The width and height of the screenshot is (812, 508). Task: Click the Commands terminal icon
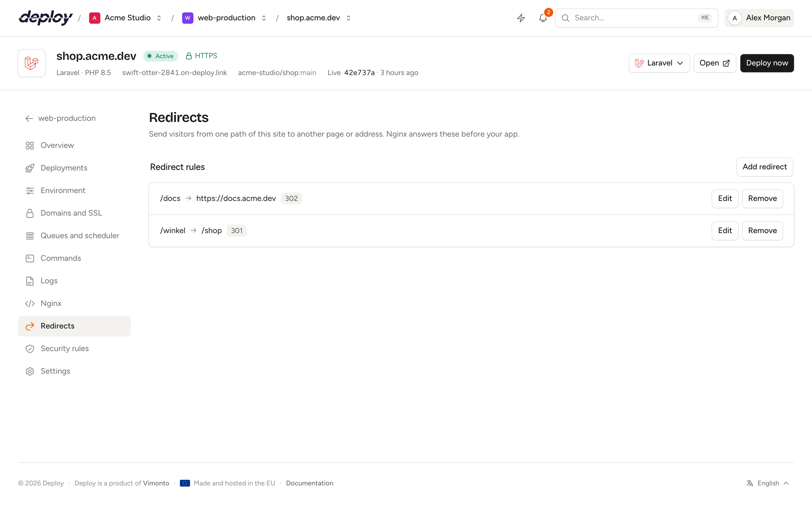[x=30, y=258]
